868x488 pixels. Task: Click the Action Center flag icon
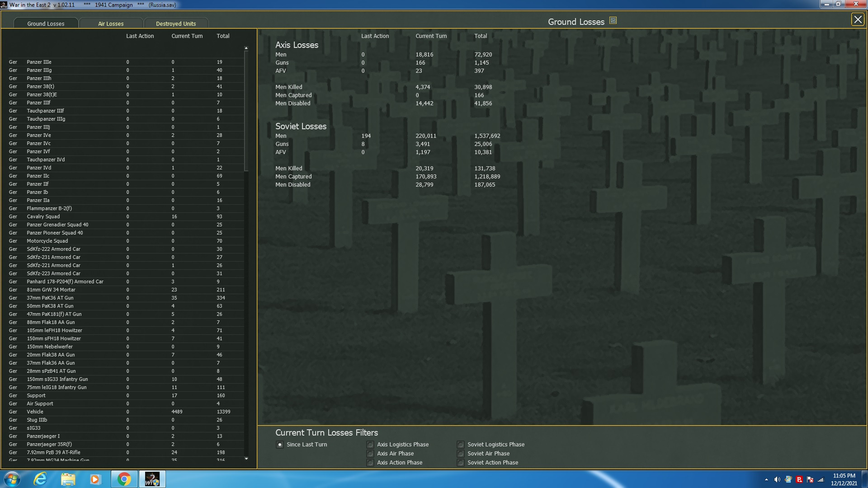(x=810, y=480)
